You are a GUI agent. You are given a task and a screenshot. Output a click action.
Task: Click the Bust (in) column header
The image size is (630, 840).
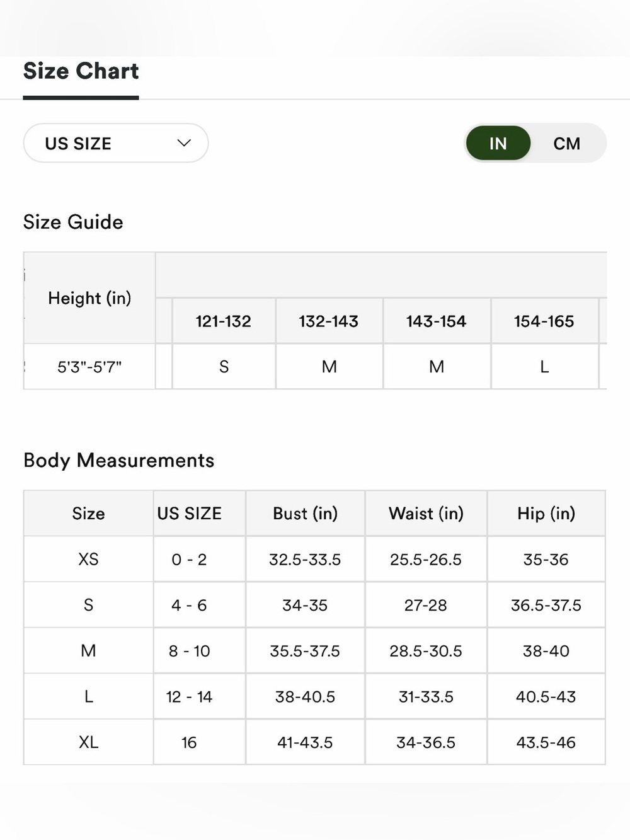click(x=306, y=514)
